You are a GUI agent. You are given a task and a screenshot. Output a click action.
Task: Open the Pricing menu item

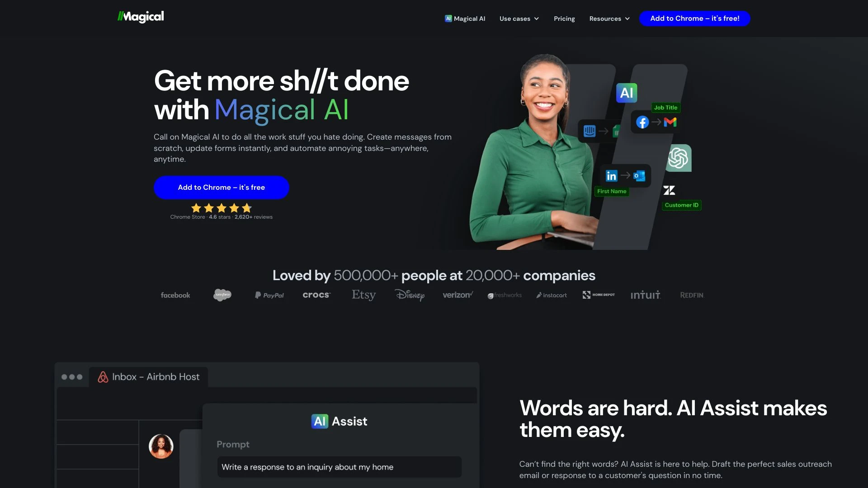(564, 19)
